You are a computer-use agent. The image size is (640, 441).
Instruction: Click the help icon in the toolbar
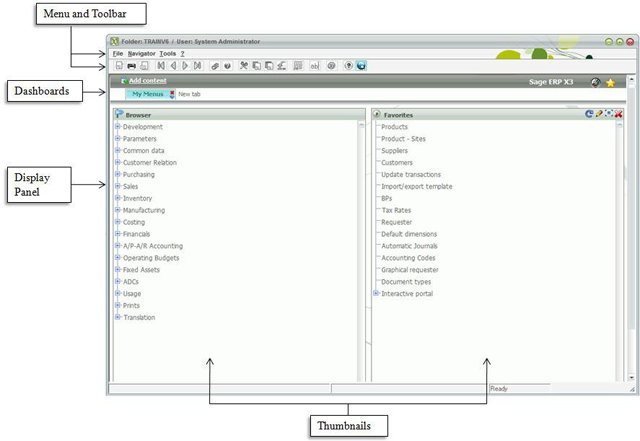pos(347,65)
